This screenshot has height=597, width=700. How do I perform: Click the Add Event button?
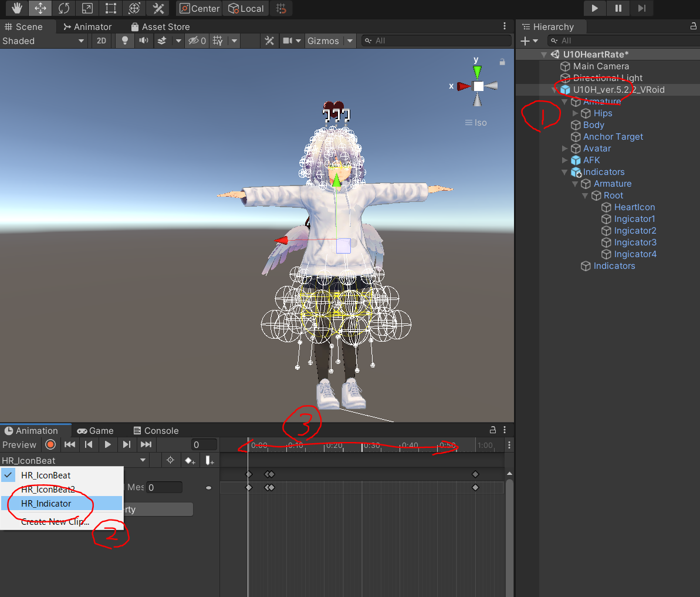(x=209, y=460)
